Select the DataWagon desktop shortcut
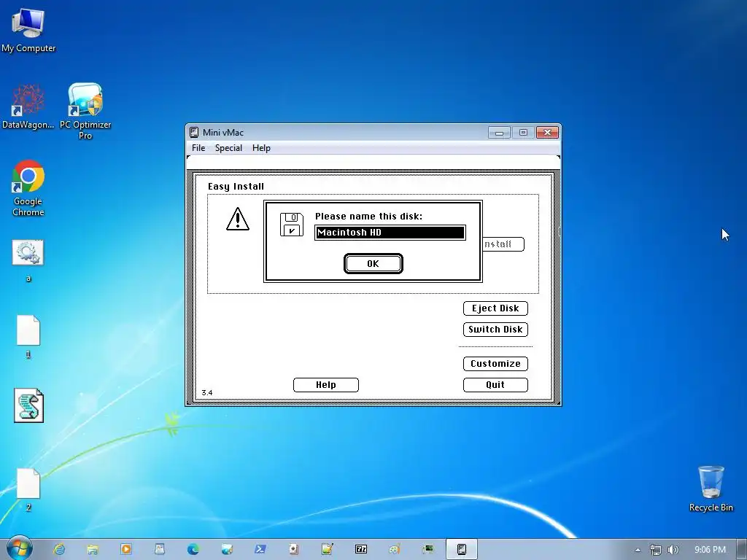 28,106
